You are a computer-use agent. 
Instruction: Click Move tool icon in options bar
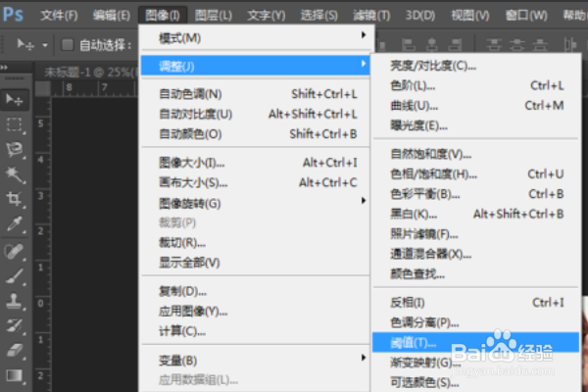tap(25, 45)
